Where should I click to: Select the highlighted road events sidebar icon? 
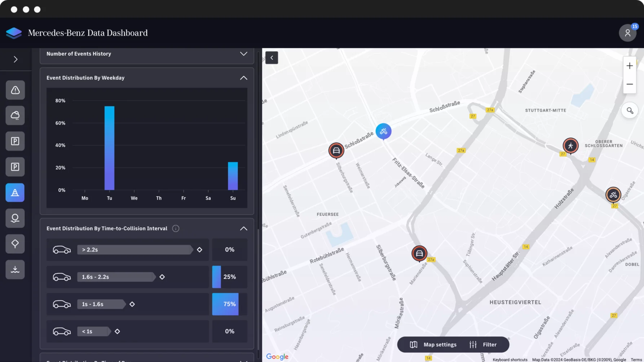point(15,193)
